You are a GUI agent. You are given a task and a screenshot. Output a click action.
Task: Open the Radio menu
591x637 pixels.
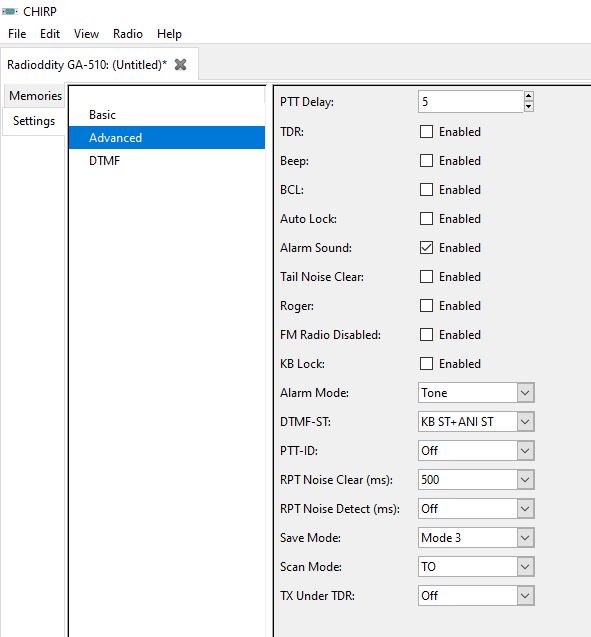click(x=128, y=34)
